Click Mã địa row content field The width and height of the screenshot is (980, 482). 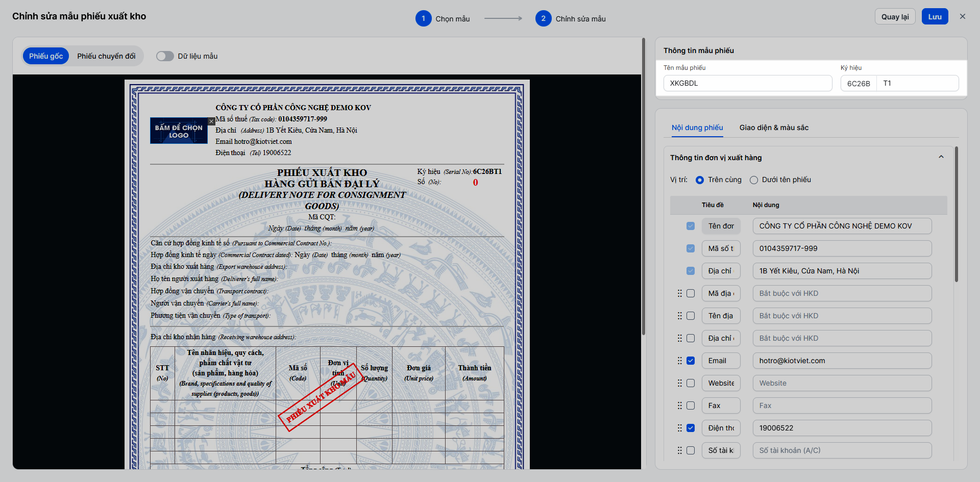[842, 293]
